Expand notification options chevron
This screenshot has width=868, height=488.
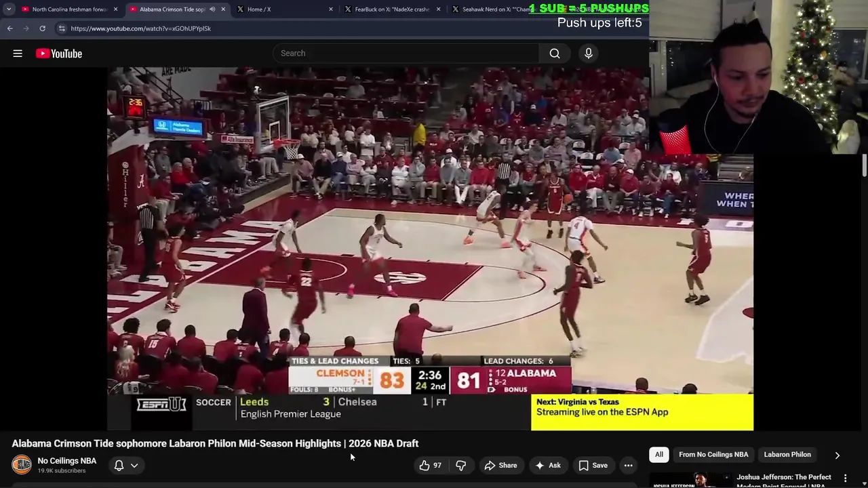(x=134, y=466)
